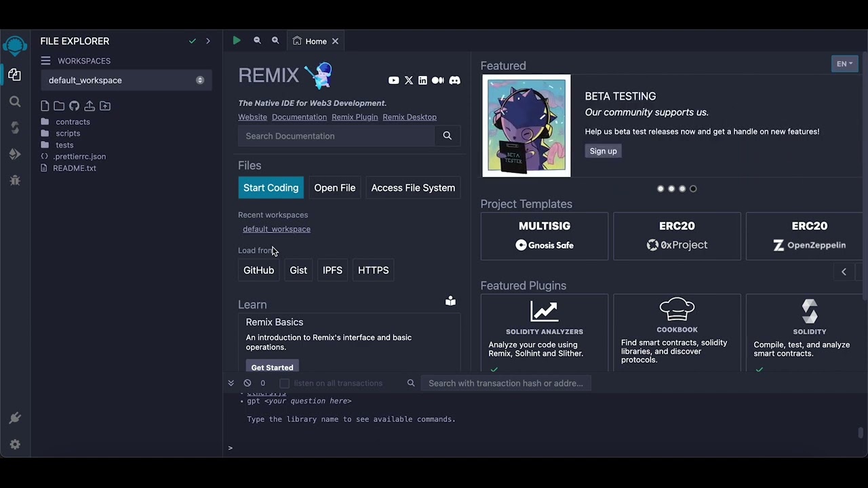Open the Debugger panel
This screenshot has height=488, width=868.
15,180
